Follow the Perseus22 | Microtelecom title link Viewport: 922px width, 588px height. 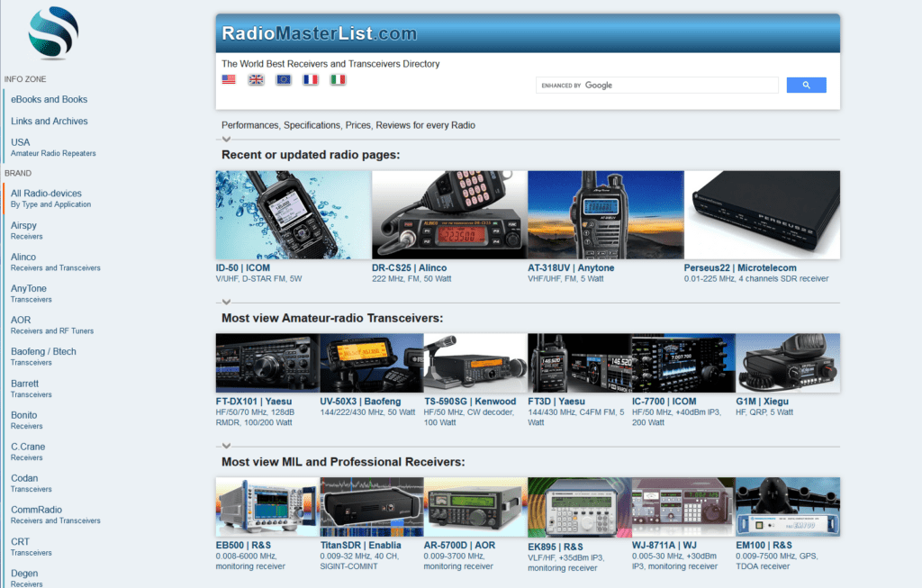(x=740, y=268)
